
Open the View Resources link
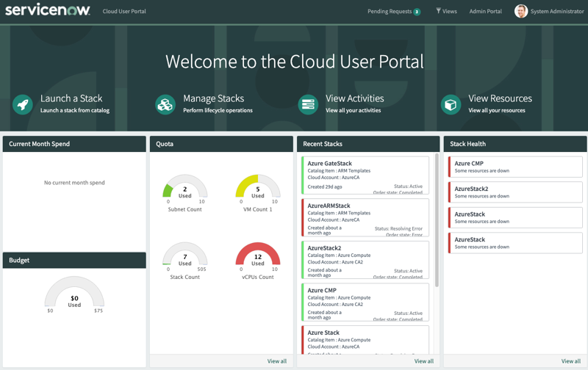pos(500,98)
